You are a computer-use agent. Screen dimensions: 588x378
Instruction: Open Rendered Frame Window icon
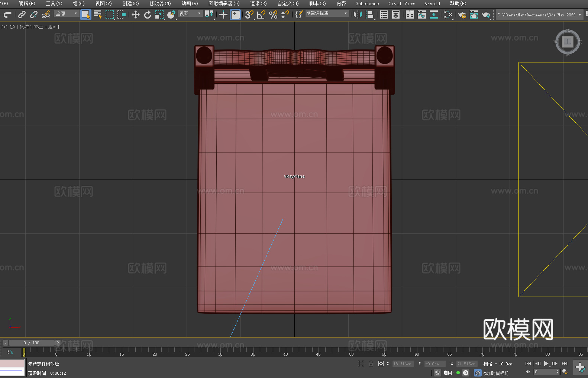(474, 14)
